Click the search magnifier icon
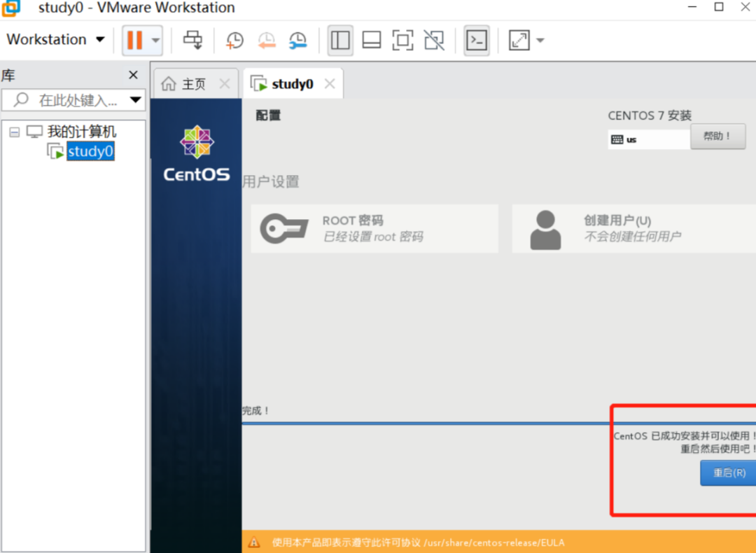This screenshot has width=756, height=553. tap(21, 100)
